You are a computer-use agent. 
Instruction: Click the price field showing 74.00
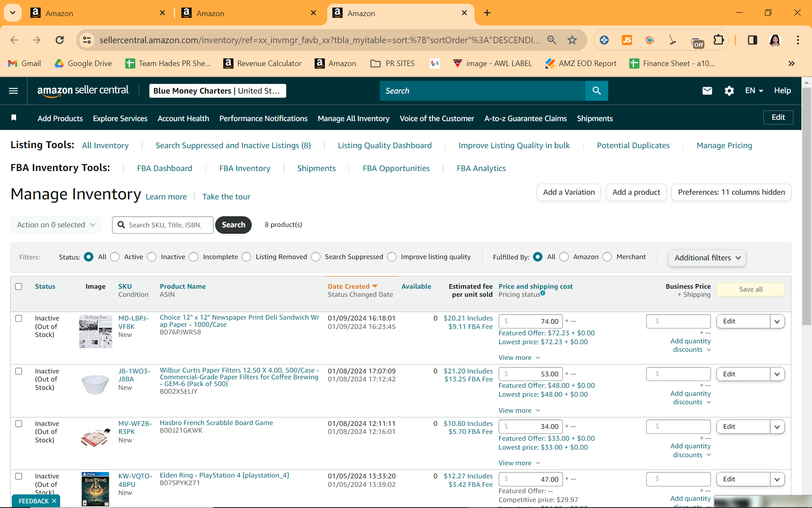[531, 321]
